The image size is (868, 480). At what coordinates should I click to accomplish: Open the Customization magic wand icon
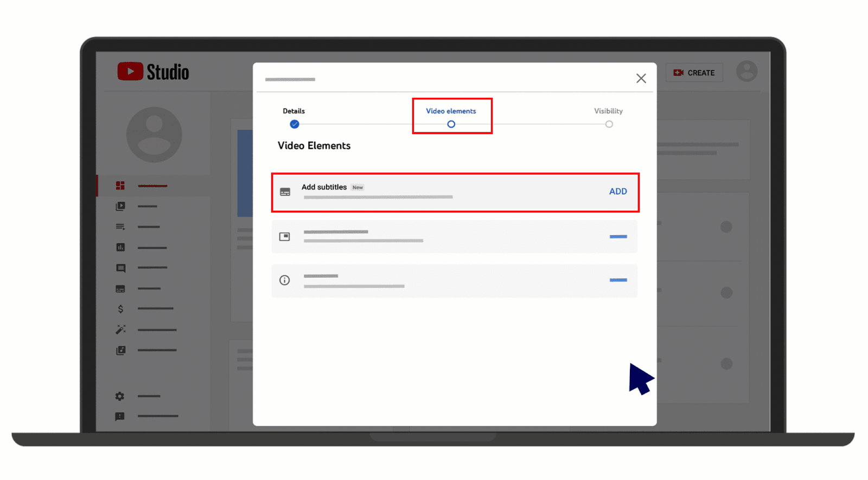120,330
